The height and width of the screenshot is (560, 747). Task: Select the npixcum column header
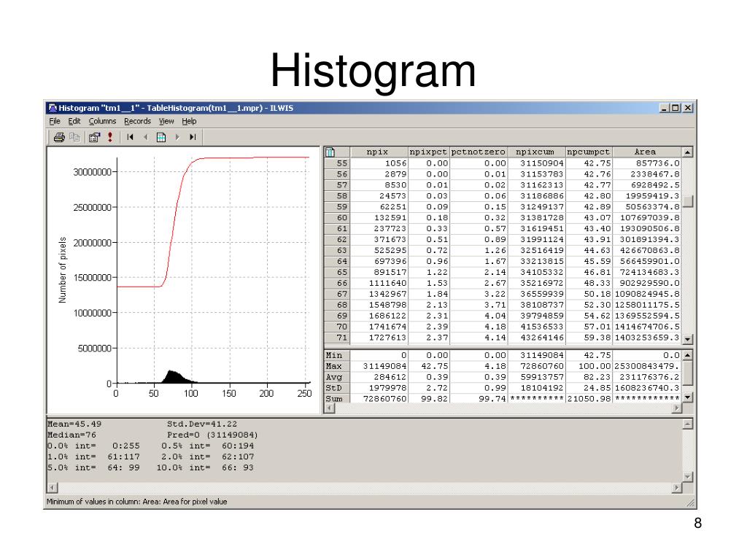[536, 152]
